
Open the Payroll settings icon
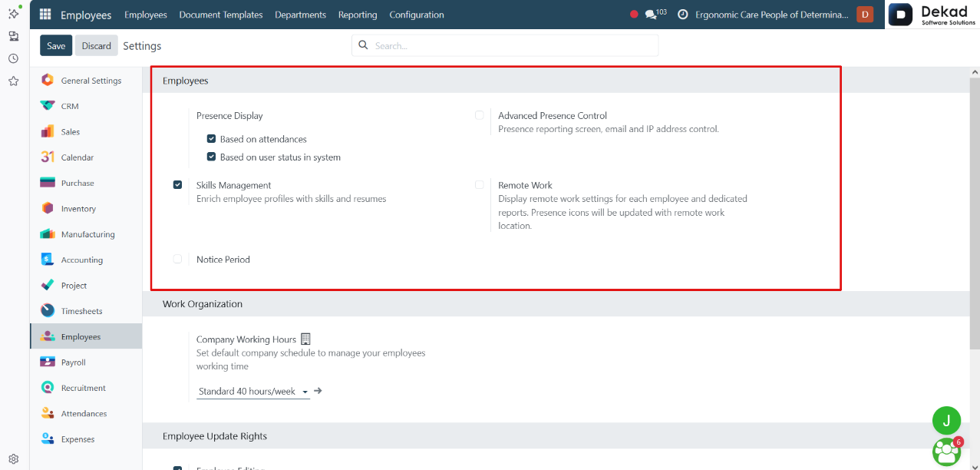point(48,362)
